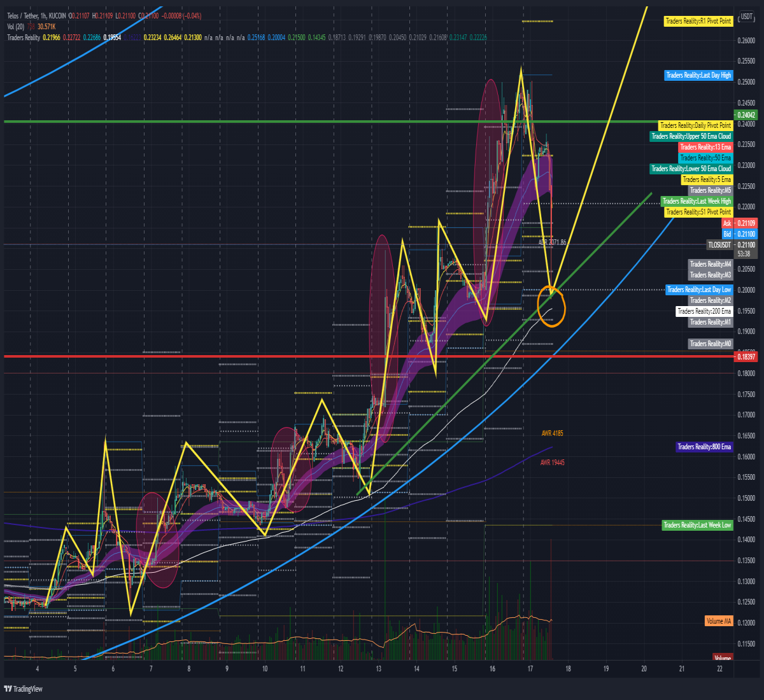
Task: Click the red 0.18397 price line tag
Action: pyautogui.click(x=746, y=357)
